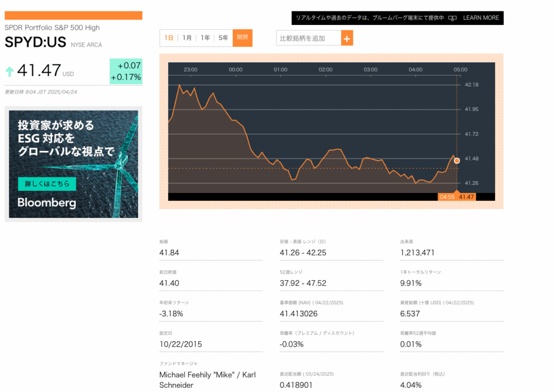This screenshot has width=554, height=392.
Task: Click the 01:00 time label on the chart
Action: pyautogui.click(x=281, y=70)
